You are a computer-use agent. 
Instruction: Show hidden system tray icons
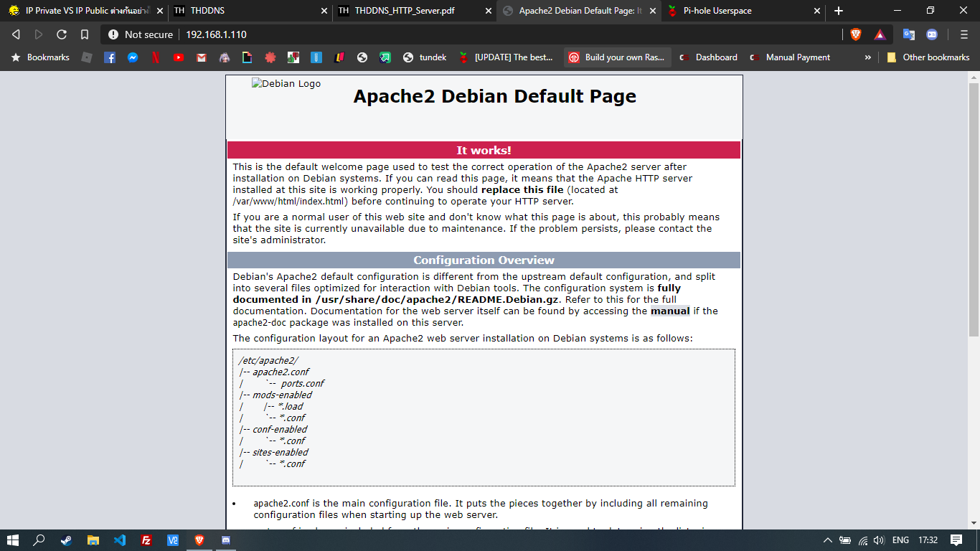tap(827, 540)
